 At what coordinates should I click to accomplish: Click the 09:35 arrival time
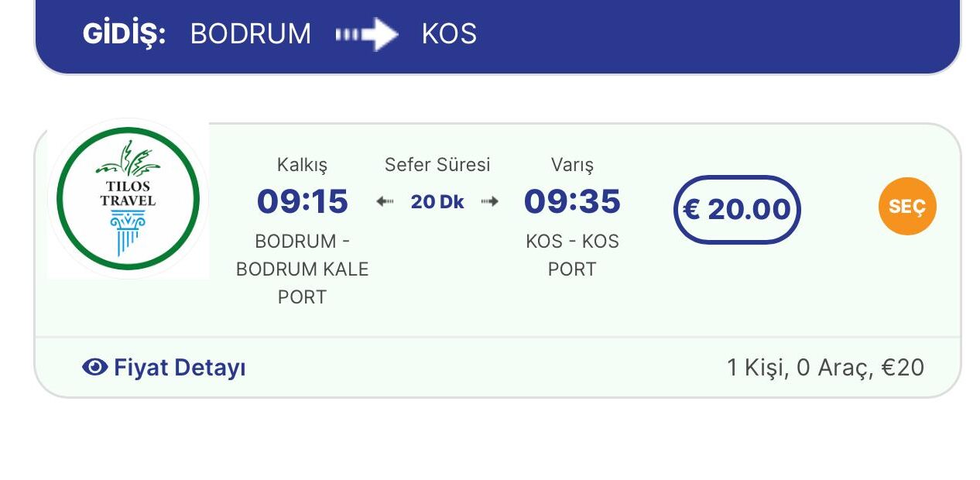(572, 201)
